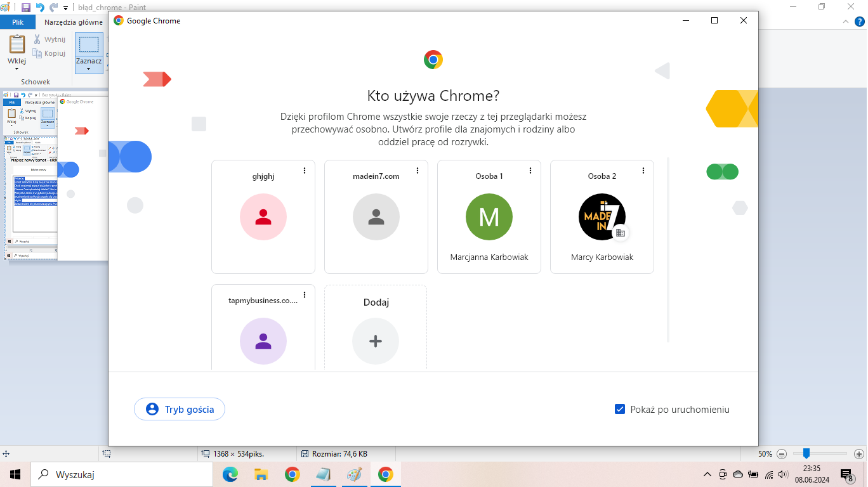This screenshot has height=487, width=868.
Task: Select the Zaznacz rectangle selection tool
Action: click(x=89, y=44)
